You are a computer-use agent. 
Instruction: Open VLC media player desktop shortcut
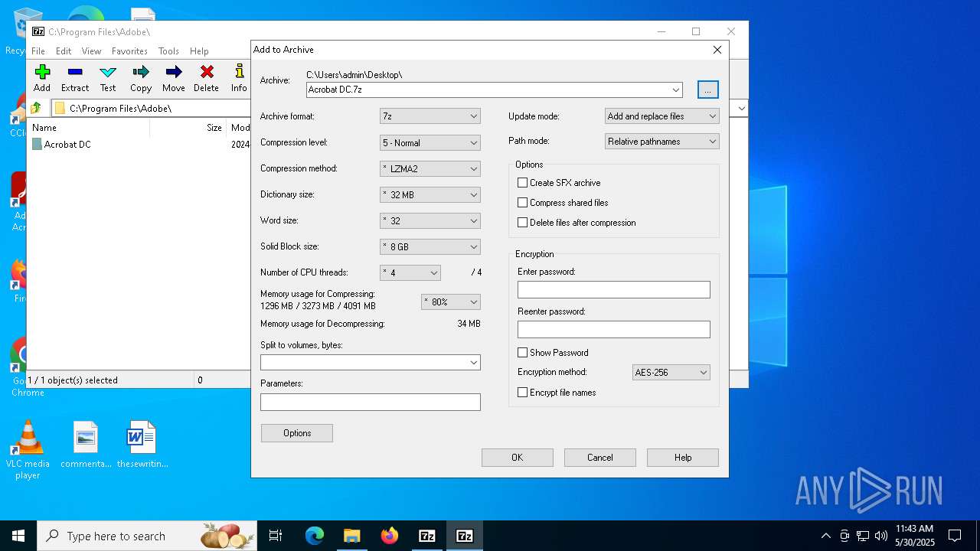[x=28, y=451]
